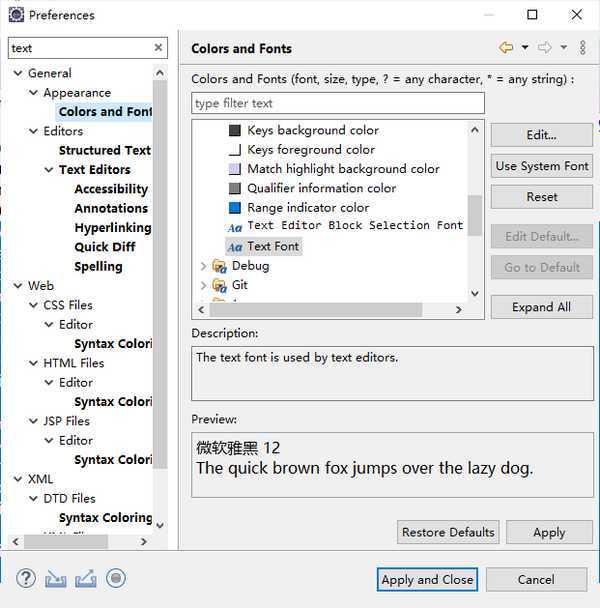
Task: Open the three-dot view menu
Action: (x=583, y=48)
